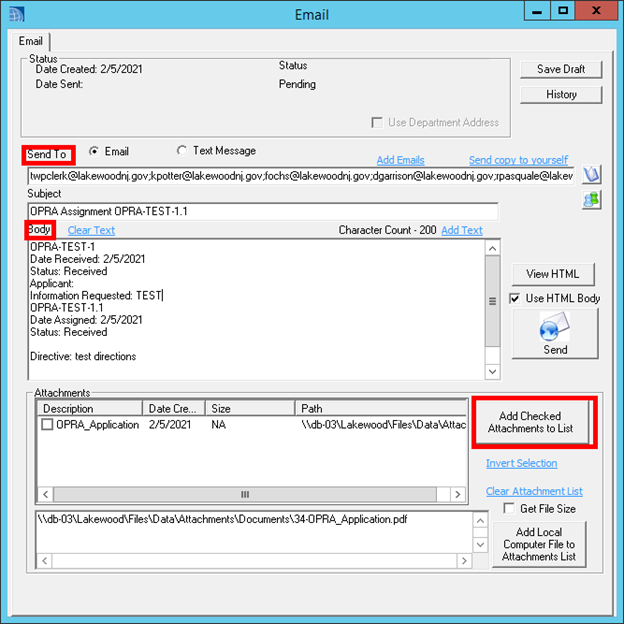The image size is (624, 624).
Task: Click the Send To recipients field
Action: (301, 176)
